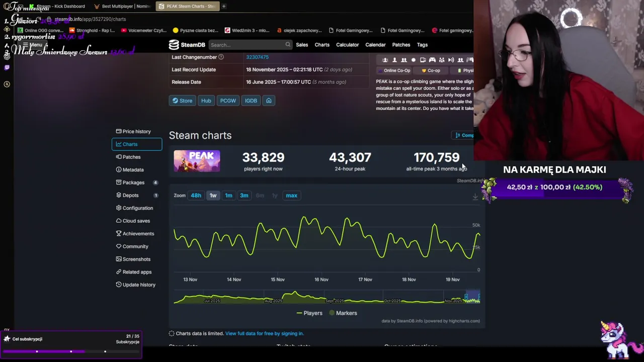
Task: Click the chart download arrow icon
Action: [475, 197]
